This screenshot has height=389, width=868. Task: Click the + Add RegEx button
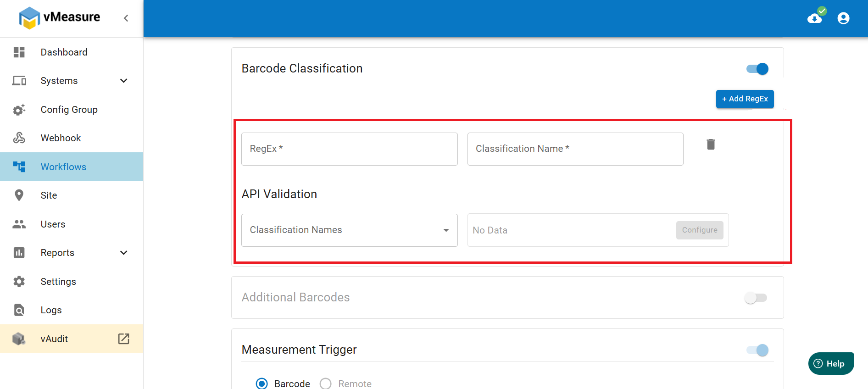(x=745, y=99)
